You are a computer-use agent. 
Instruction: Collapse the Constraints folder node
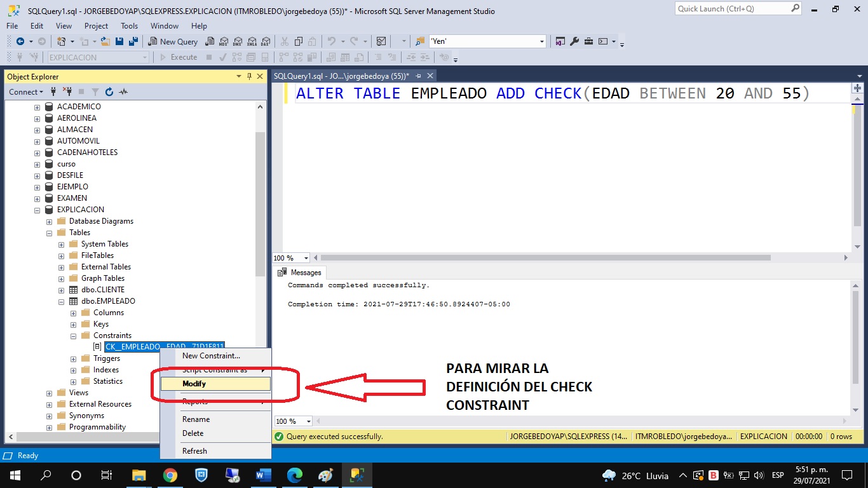point(74,335)
